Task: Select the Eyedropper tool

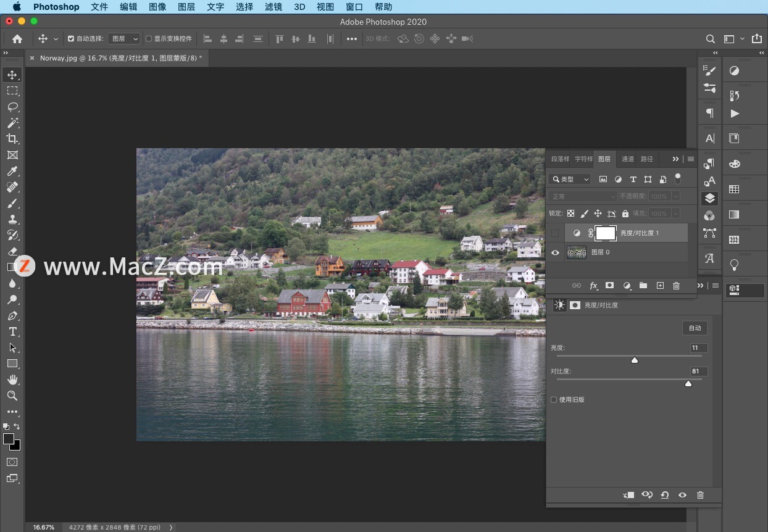Action: coord(12,171)
